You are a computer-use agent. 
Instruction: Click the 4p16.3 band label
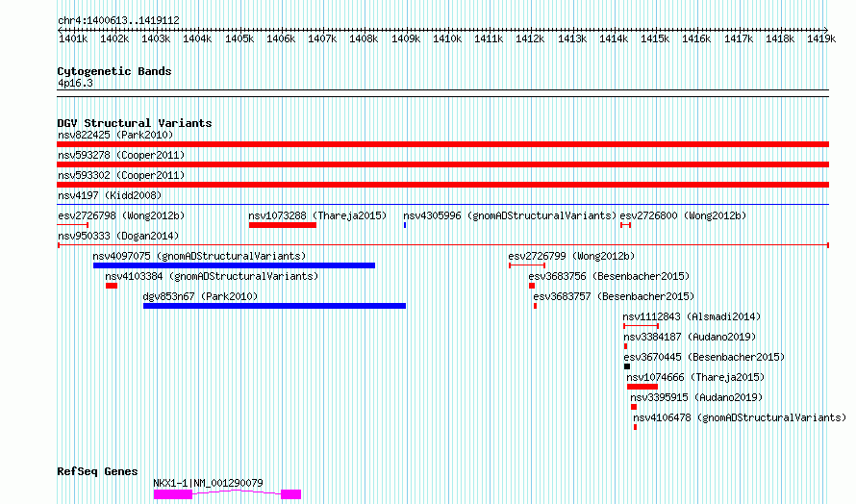(x=75, y=84)
